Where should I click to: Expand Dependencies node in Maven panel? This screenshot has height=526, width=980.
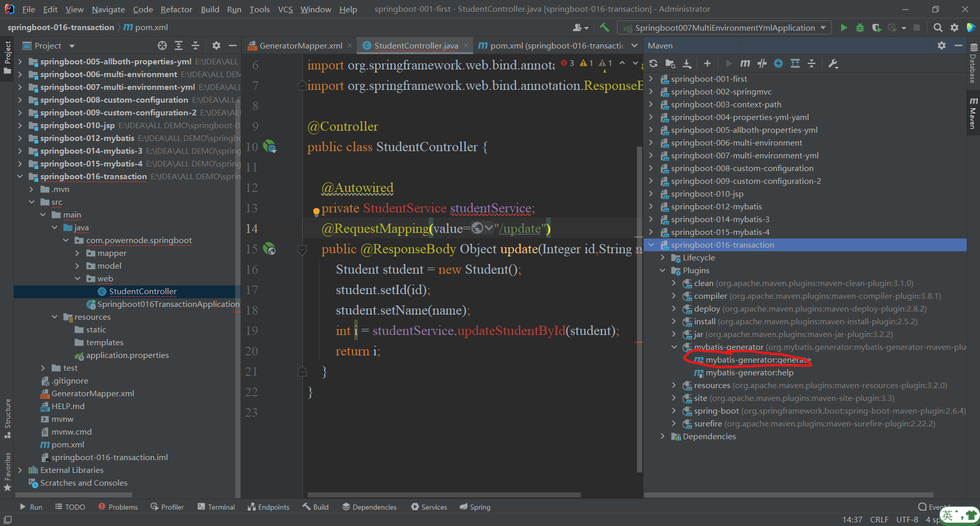(x=663, y=436)
